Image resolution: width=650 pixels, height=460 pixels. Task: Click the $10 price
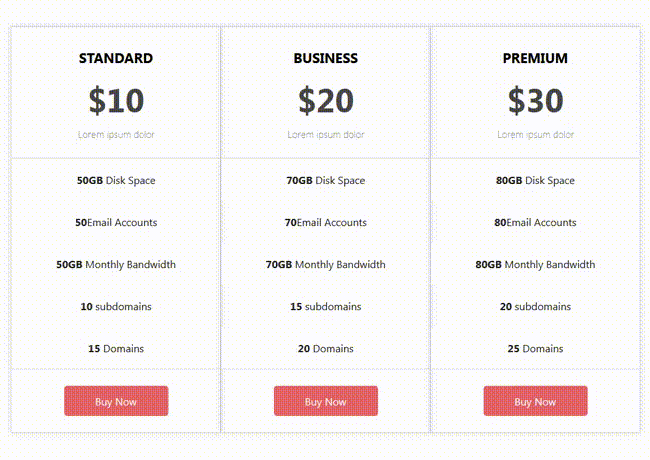coord(116,100)
